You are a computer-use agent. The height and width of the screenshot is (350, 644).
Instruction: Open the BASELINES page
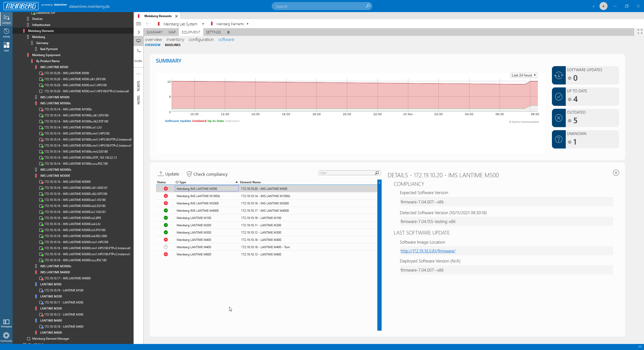tap(173, 45)
